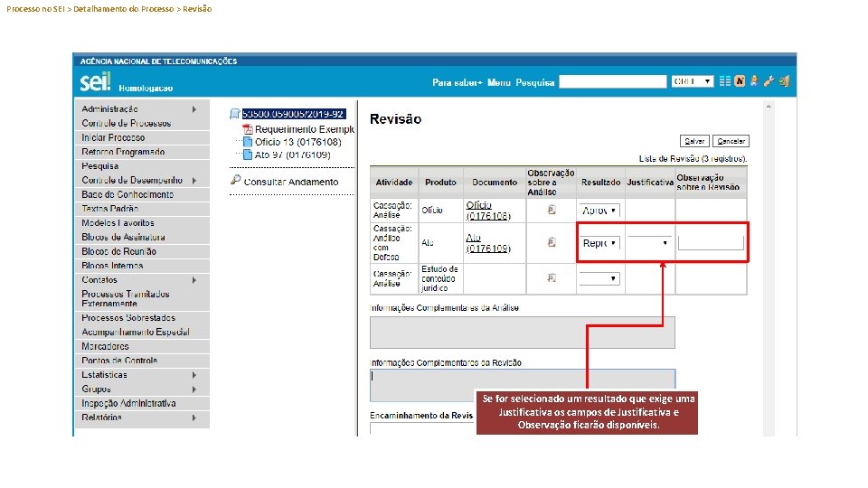Image resolution: width=868 pixels, height=488 pixels.
Task: Click Consultar Andamento link
Action: (x=290, y=182)
